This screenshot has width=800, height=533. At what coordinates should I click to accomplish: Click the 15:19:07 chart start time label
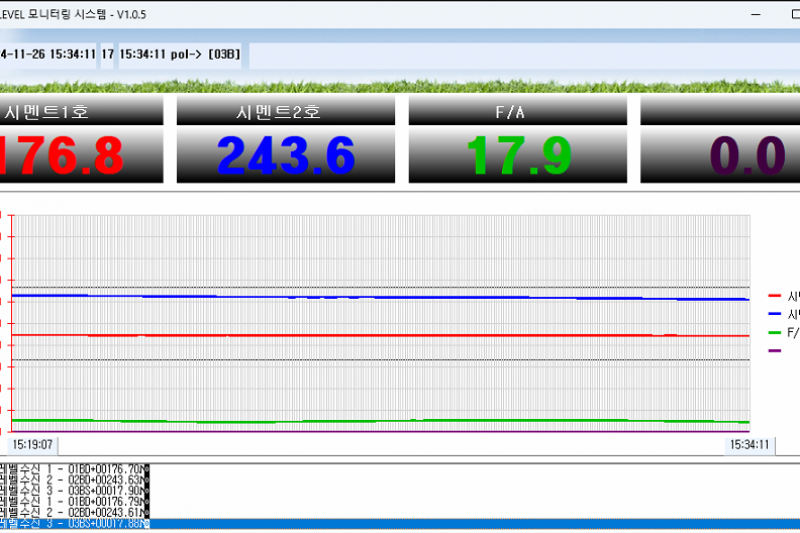click(x=33, y=445)
